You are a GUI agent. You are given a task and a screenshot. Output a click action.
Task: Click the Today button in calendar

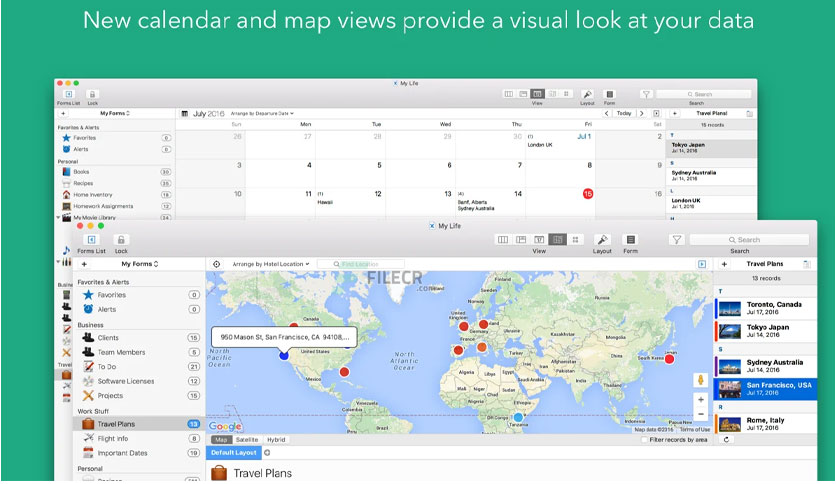[624, 114]
